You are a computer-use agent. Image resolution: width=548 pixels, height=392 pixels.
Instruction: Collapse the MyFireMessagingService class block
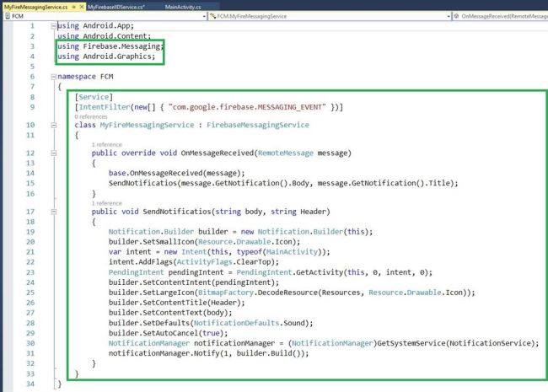click(53, 125)
